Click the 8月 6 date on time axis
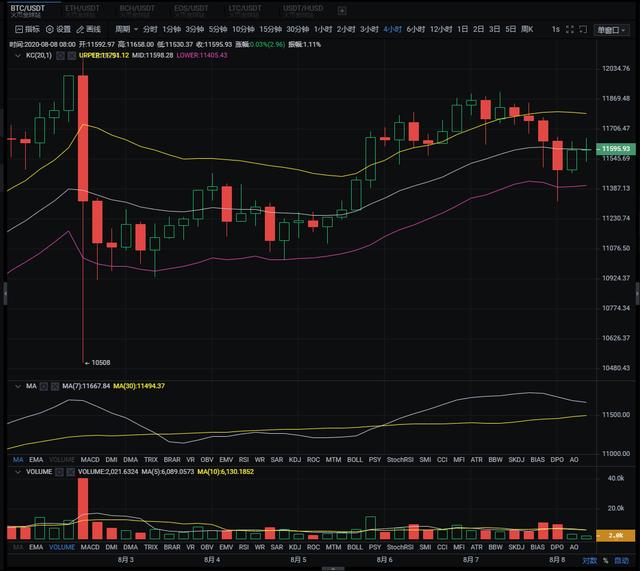This screenshot has height=571, width=640. [x=384, y=561]
